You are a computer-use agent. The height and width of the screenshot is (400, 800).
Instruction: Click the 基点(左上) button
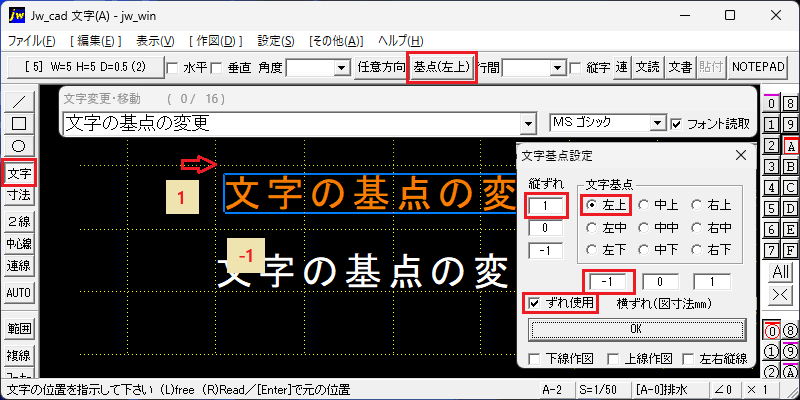[441, 67]
